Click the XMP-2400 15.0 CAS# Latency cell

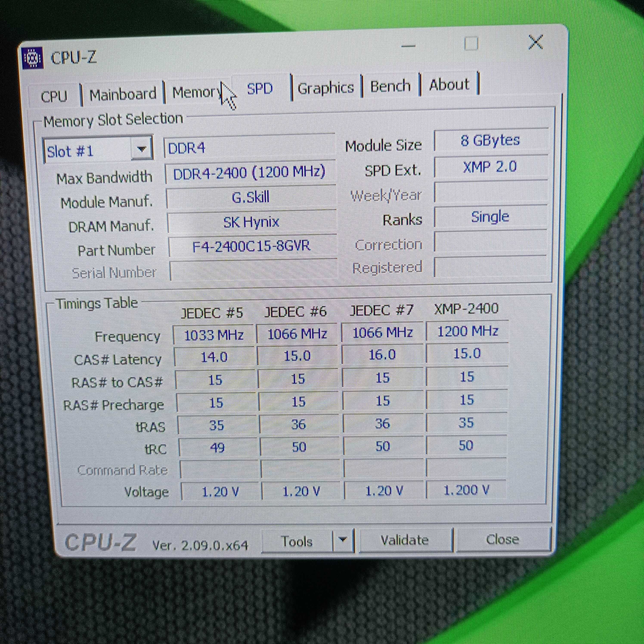467,353
